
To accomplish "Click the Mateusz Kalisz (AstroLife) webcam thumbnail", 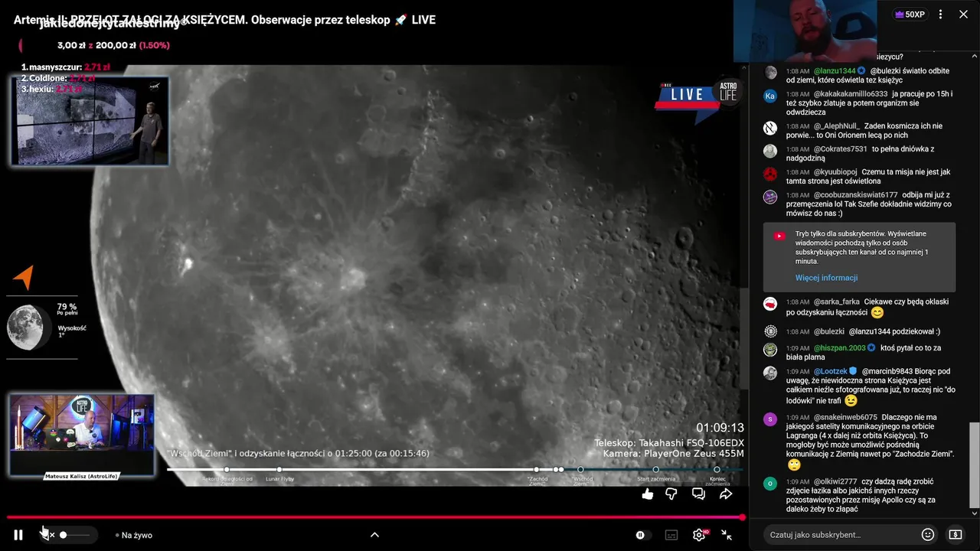I will coord(81,435).
